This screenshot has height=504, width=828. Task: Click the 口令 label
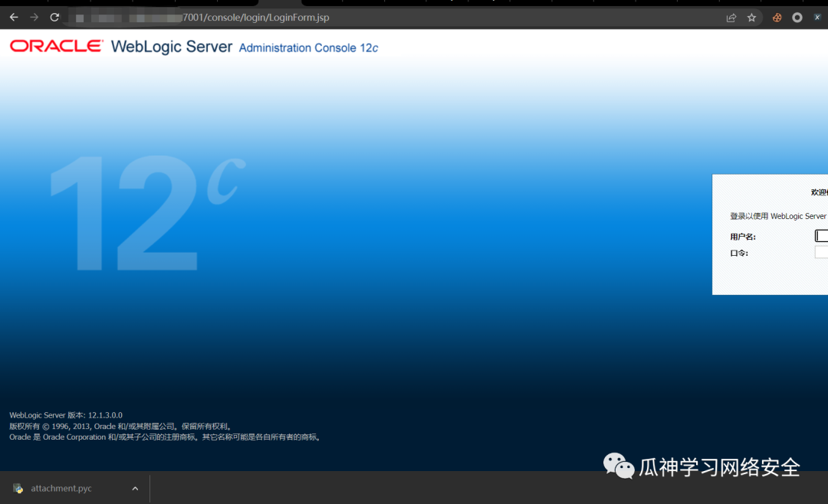click(739, 254)
